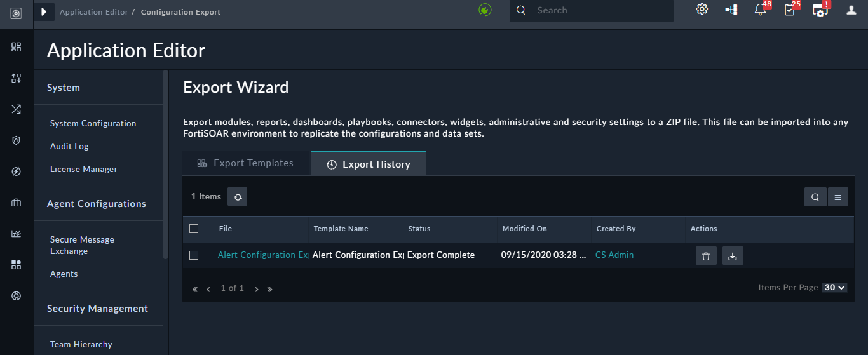Click the Security Management section heading
This screenshot has width=868, height=355.
(97, 309)
